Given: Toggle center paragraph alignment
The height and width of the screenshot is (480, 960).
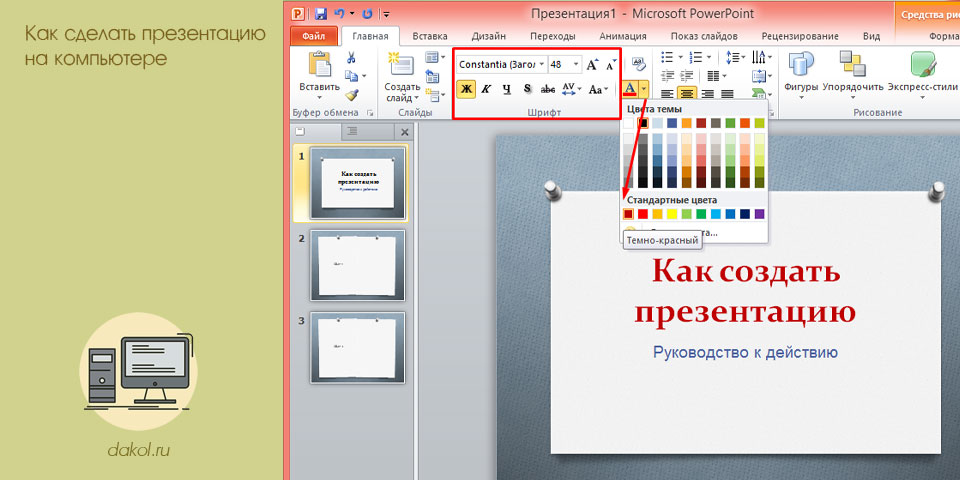Looking at the screenshot, I should point(687,94).
